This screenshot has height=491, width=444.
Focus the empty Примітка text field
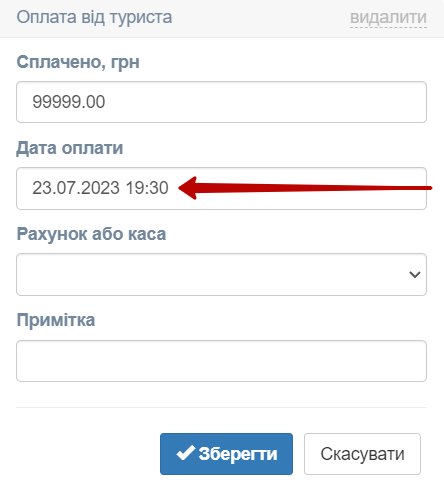click(x=221, y=361)
